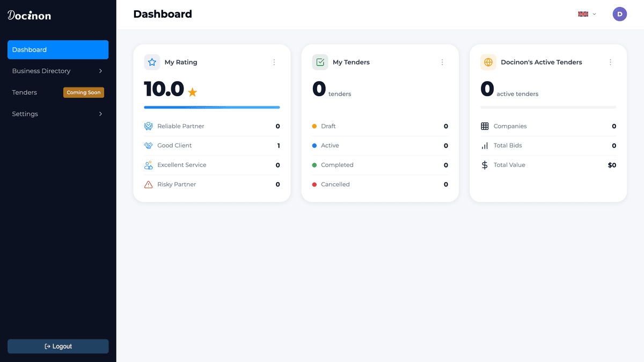Expand the Settings sidebar section

(58, 114)
